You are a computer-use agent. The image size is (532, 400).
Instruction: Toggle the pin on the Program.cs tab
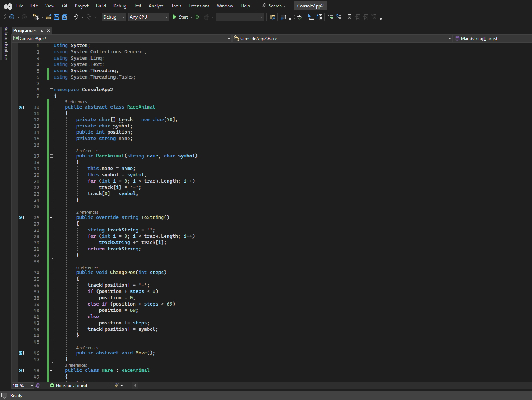(42, 31)
